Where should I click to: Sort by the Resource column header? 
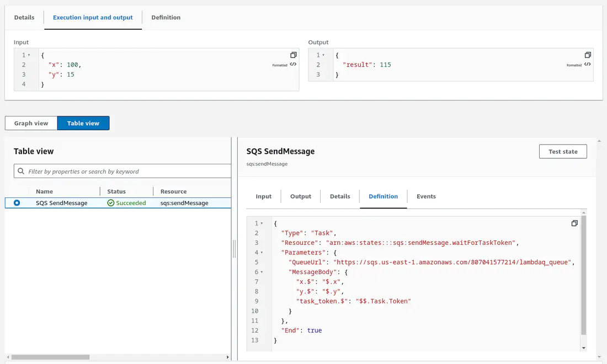173,191
